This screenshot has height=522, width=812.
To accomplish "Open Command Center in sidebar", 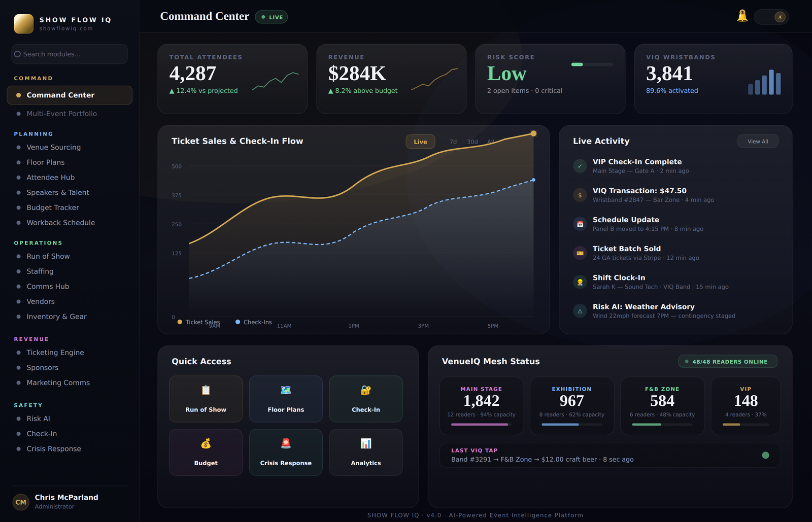I will (x=70, y=95).
